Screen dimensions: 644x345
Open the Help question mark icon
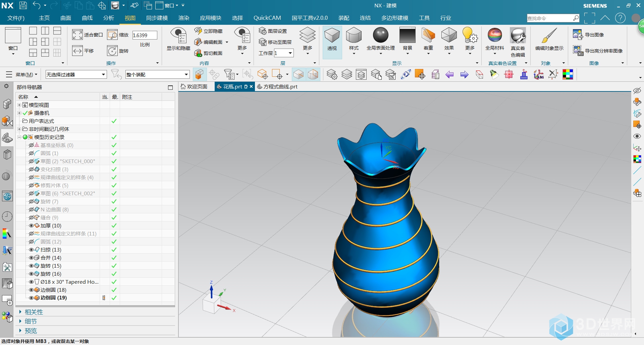620,18
